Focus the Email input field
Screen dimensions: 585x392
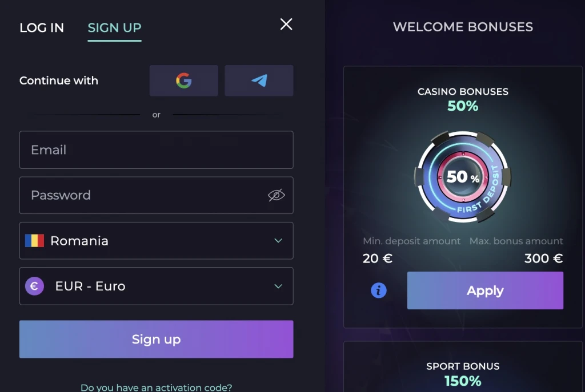(x=157, y=150)
